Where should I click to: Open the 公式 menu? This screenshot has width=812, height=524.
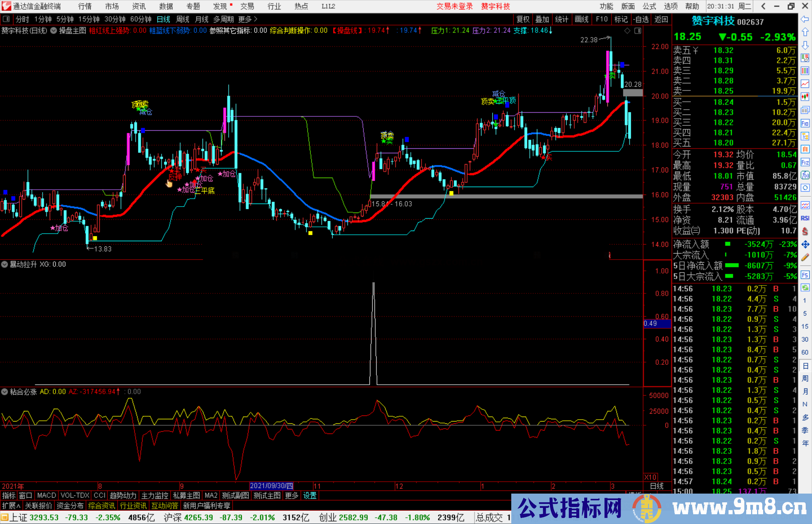tap(649, 6)
